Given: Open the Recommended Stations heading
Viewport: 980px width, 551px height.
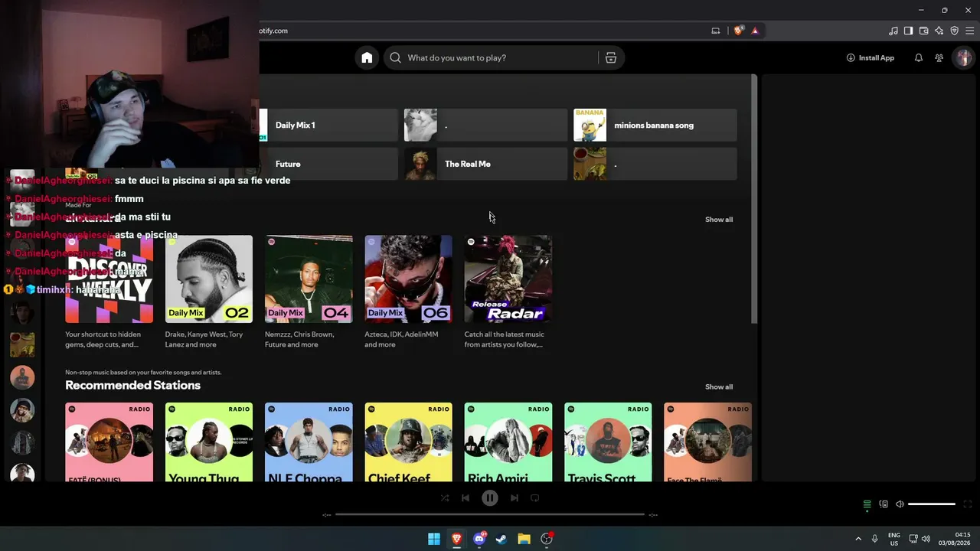Looking at the screenshot, I should click(x=132, y=385).
